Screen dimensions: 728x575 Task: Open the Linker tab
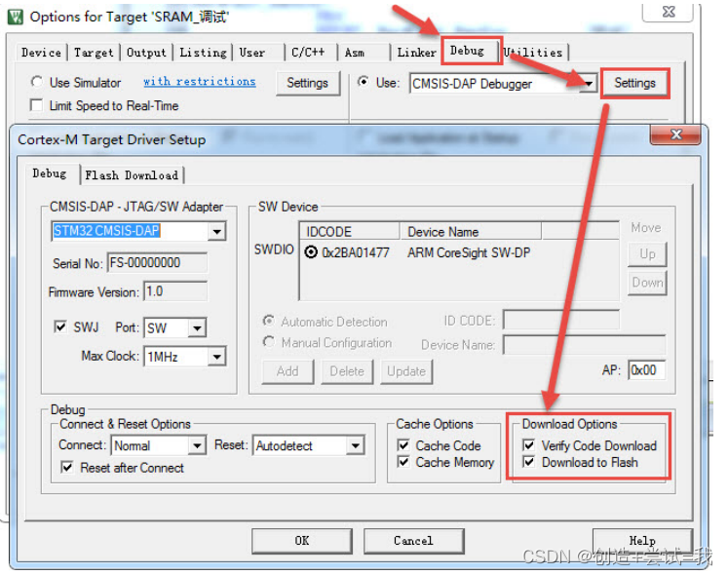pyautogui.click(x=416, y=53)
